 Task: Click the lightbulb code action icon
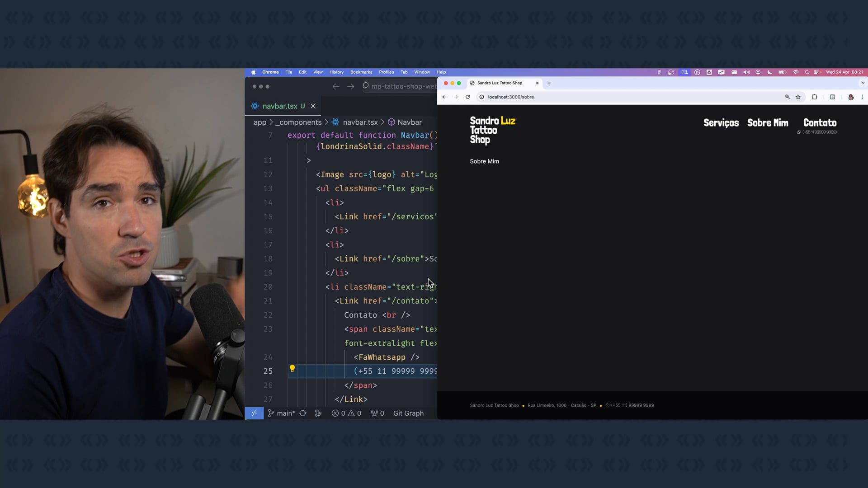292,369
